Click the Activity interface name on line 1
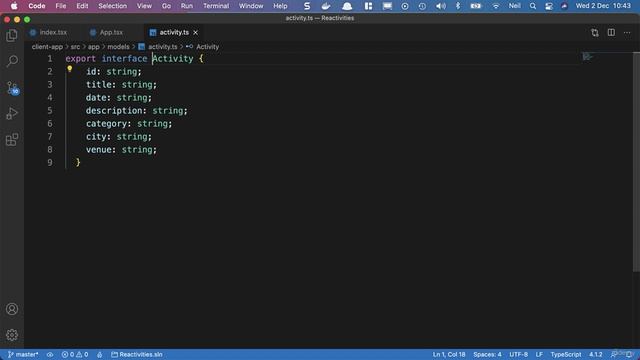The image size is (640, 360). [x=173, y=59]
